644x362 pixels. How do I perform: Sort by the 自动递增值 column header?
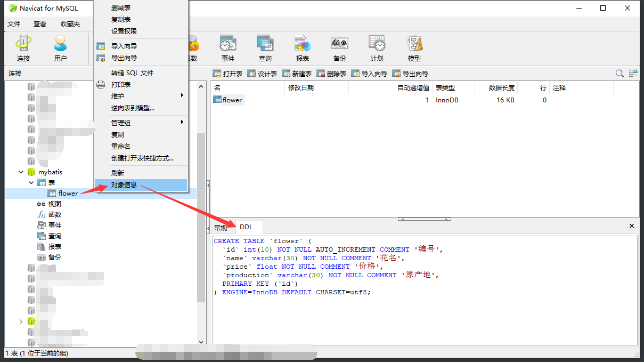390,88
